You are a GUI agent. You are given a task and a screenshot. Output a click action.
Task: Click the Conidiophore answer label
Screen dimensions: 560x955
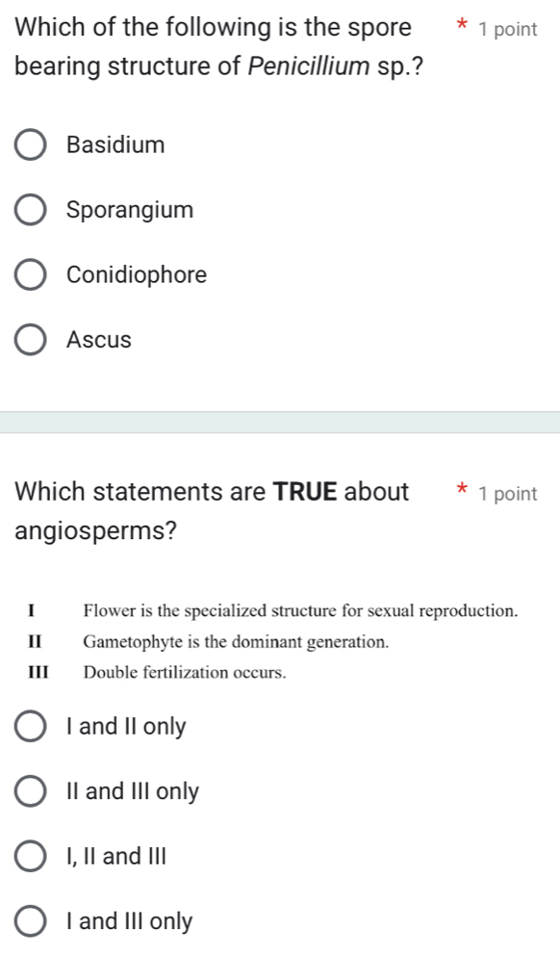coord(137,273)
